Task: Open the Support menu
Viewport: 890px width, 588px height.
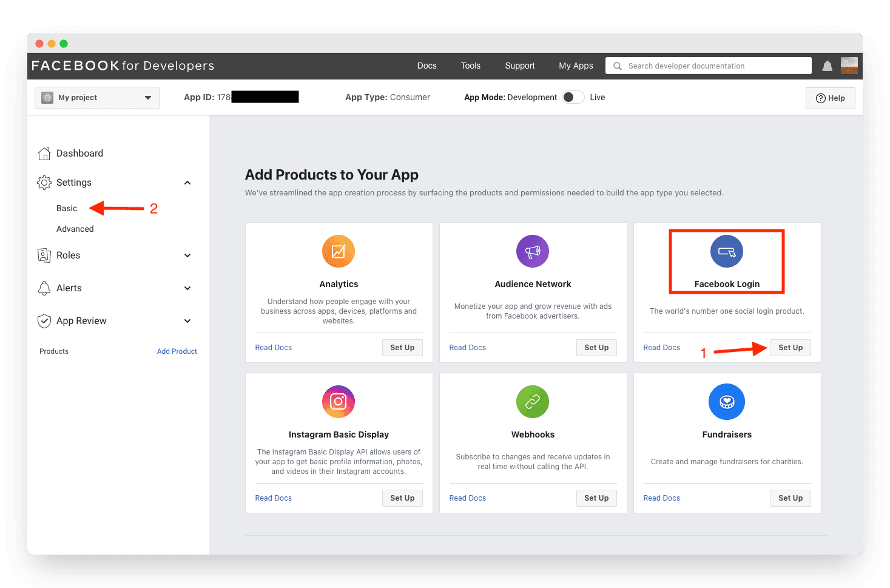Action: pyautogui.click(x=520, y=66)
